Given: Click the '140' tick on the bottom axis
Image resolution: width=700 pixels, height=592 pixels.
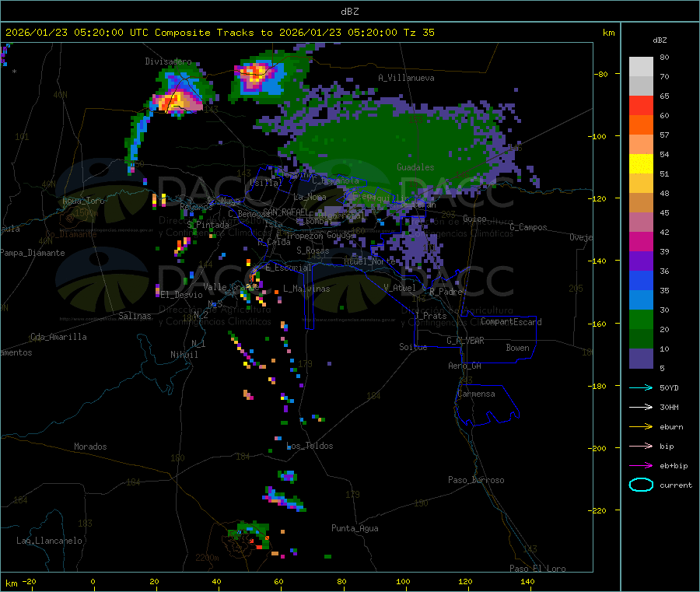Looking at the screenshot, I should [x=527, y=581].
